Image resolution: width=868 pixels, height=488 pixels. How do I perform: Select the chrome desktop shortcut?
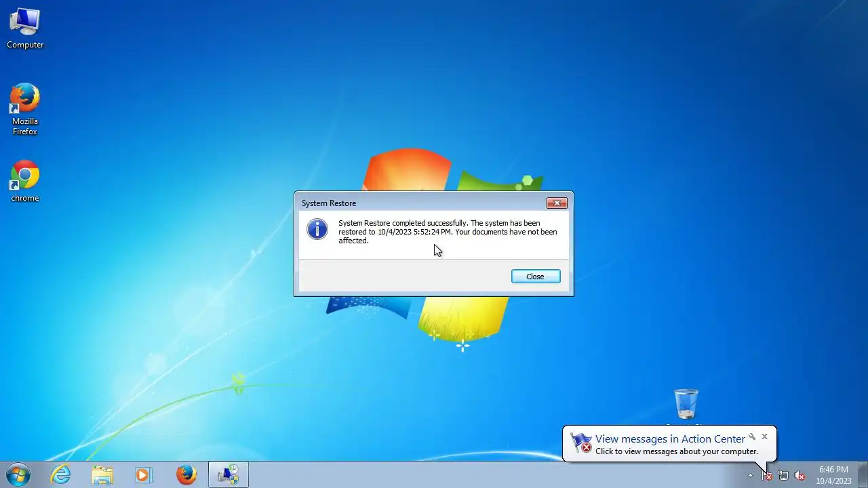[x=25, y=181]
